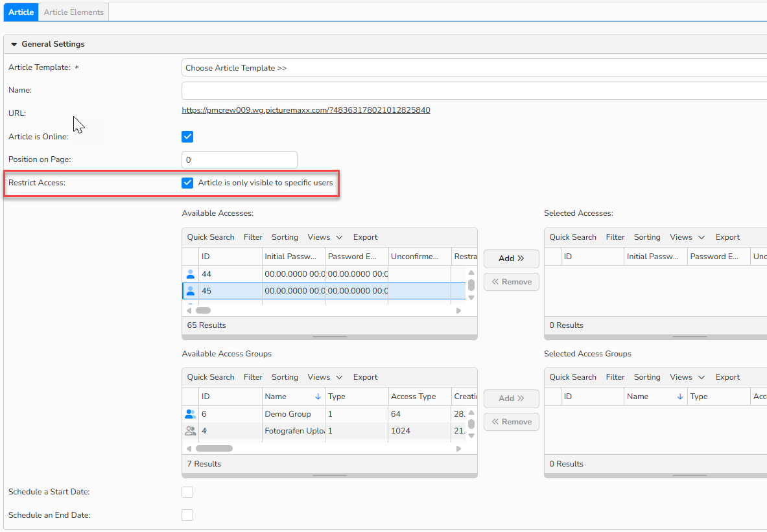Screen dimensions: 767x532
Task: Click down arrow of Available Access Groups scrollbar
Action: [x=471, y=435]
